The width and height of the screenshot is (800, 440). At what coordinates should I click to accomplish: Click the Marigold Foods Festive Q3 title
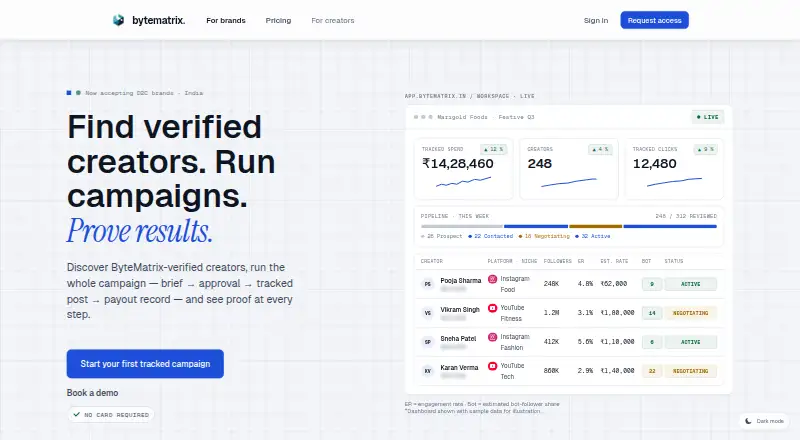click(485, 117)
